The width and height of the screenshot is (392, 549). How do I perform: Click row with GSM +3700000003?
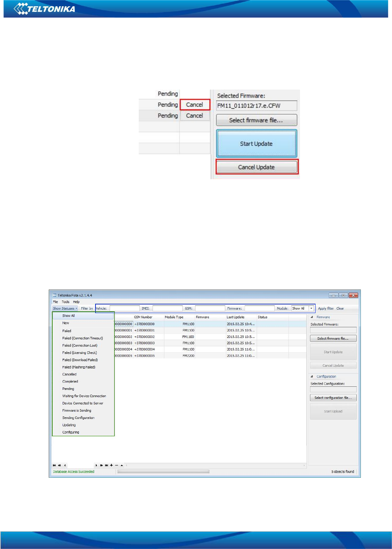coord(210,343)
